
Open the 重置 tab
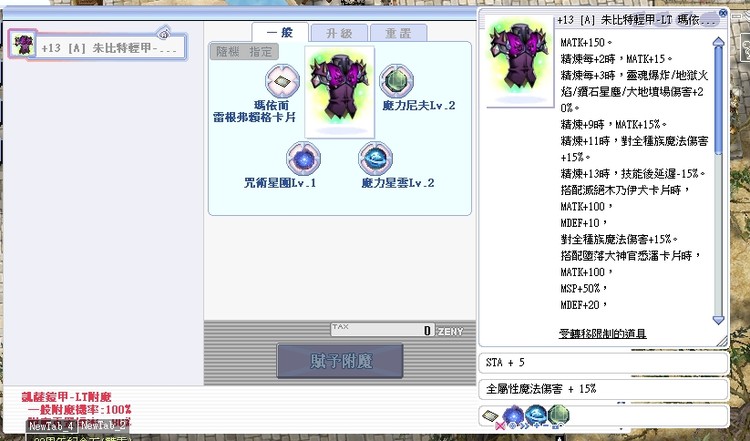(x=401, y=31)
